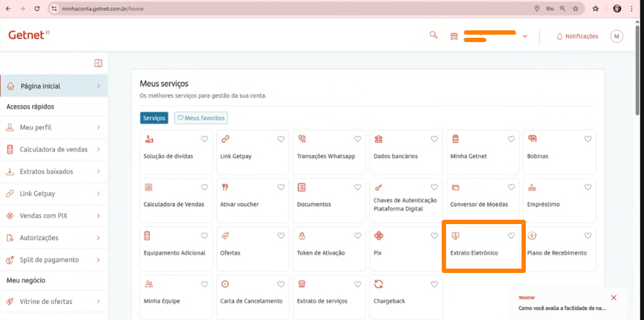Viewport: 644px width, 320px height.
Task: Favorite Chargeback with the heart
Action: 434,284
